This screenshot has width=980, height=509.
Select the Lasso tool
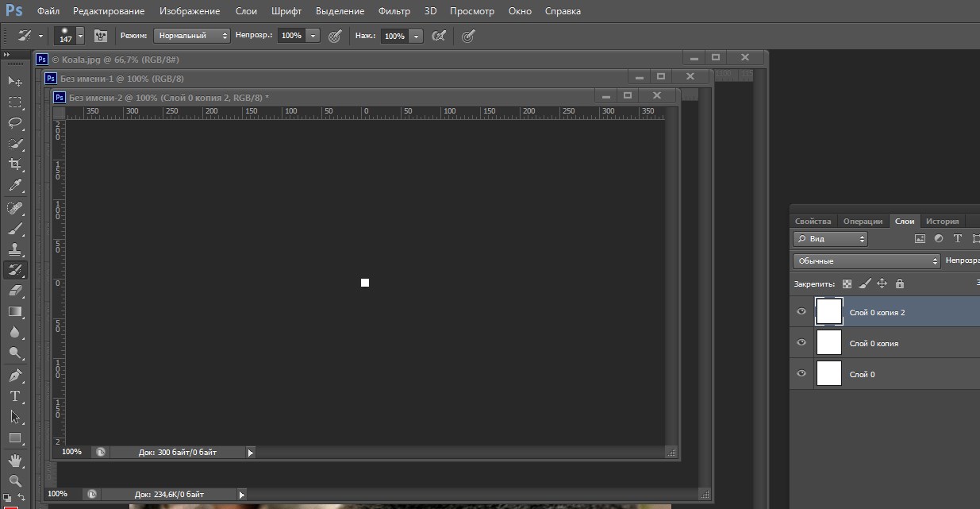click(x=15, y=123)
